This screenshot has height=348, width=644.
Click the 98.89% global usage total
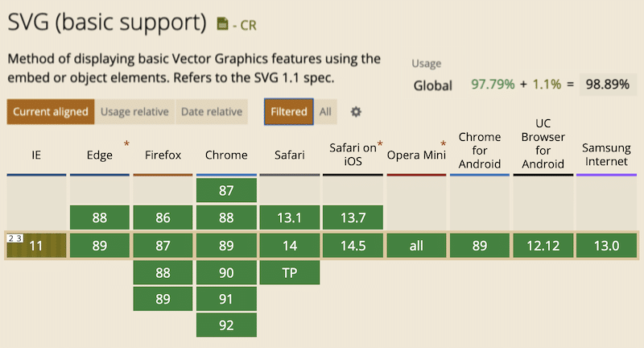605,85
